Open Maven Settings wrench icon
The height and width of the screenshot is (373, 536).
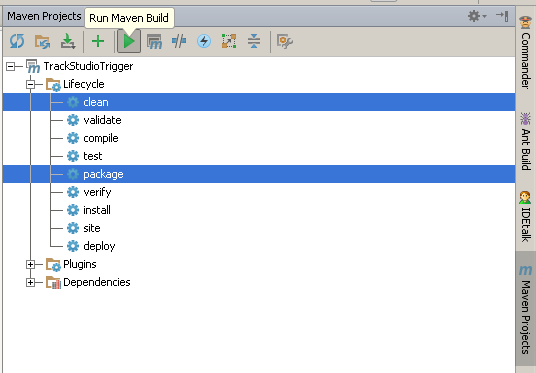[x=285, y=42]
